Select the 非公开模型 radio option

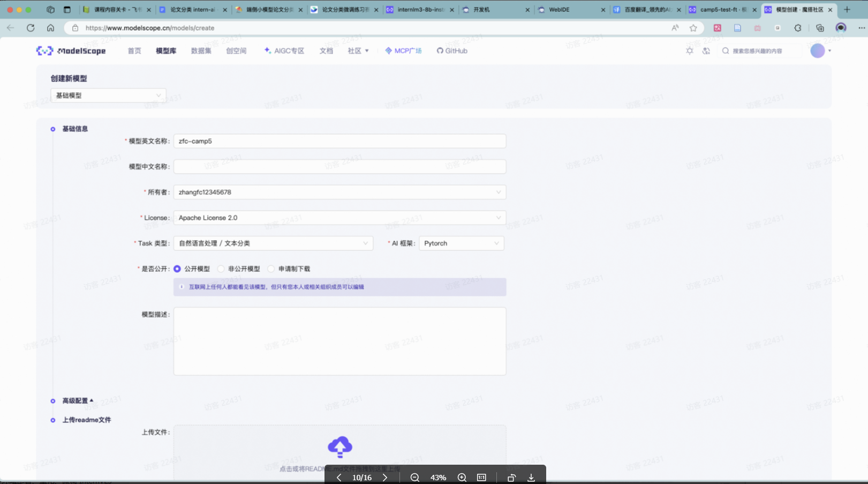[x=221, y=269]
